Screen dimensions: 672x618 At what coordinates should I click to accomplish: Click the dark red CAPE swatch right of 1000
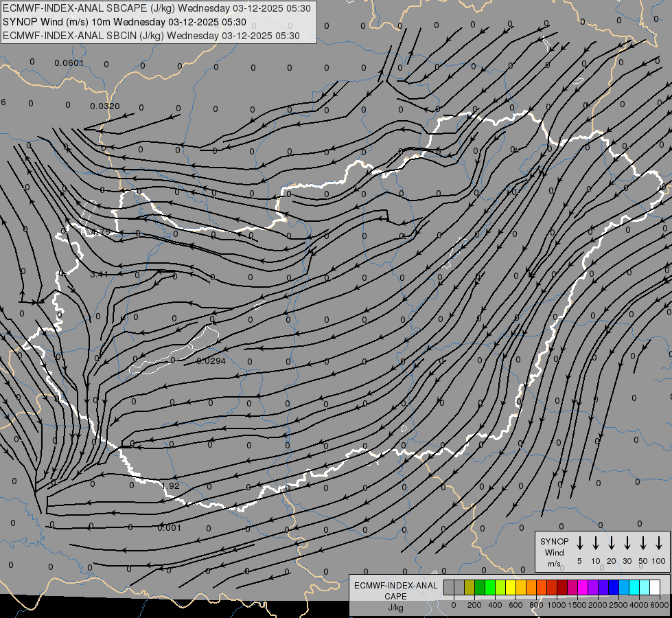[562, 587]
